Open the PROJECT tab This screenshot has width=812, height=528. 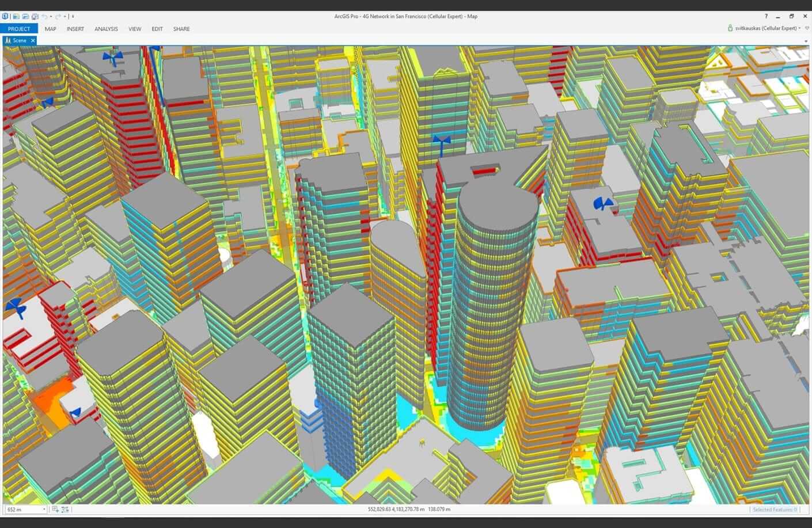[19, 29]
